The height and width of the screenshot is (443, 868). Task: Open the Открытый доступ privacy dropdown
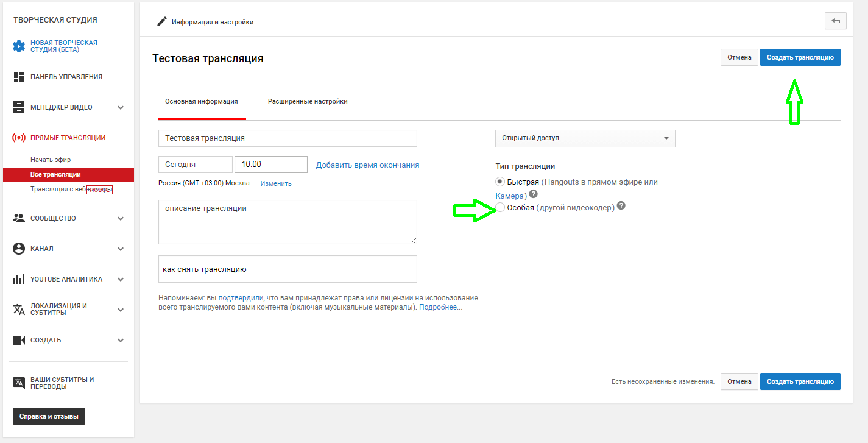coord(585,138)
